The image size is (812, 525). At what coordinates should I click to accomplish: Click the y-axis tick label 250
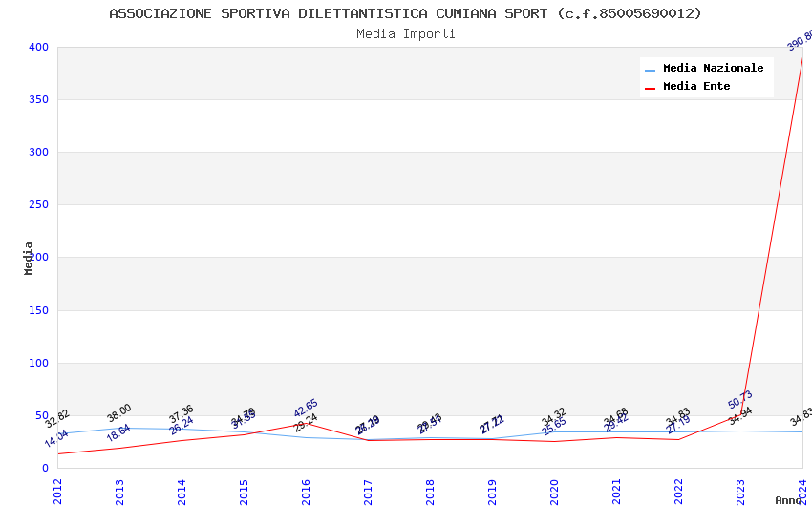[38, 205]
